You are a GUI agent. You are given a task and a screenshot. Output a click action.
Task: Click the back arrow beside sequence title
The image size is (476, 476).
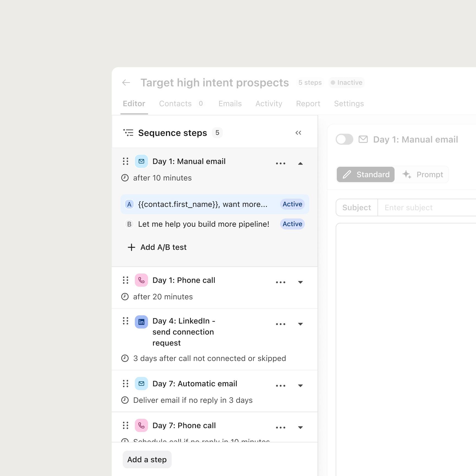(x=126, y=83)
